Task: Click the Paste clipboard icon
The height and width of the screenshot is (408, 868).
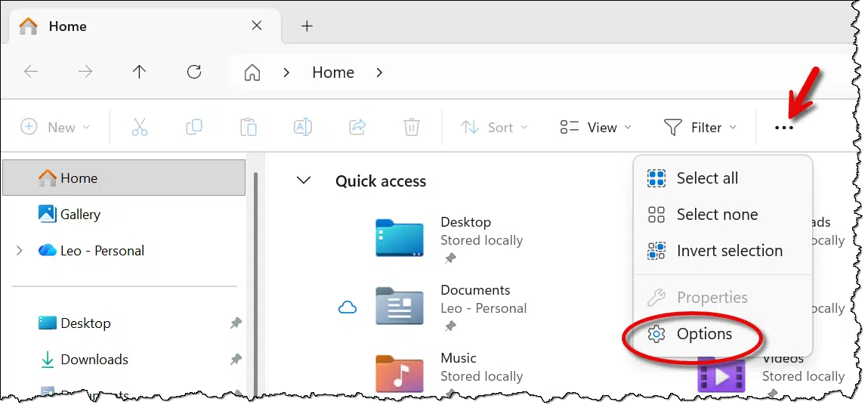Action: tap(249, 127)
